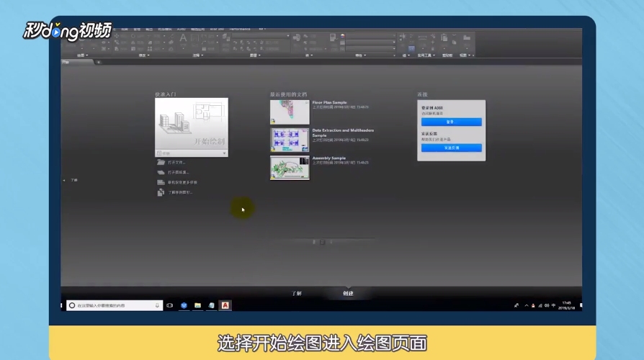Screen dimensions: 644x360
Task: Click the sheet set icon beside 打开图纸集
Action: (161, 172)
